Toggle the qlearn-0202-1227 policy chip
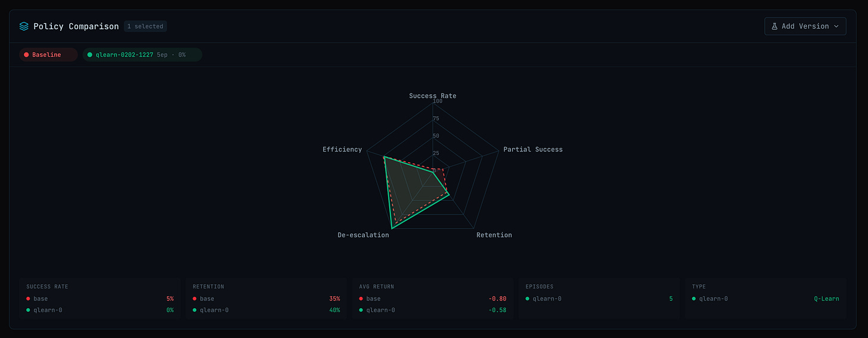The image size is (868, 338). click(x=142, y=55)
